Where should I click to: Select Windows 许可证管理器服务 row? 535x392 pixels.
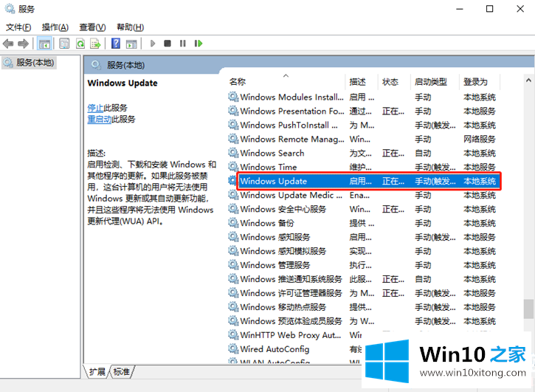pyautogui.click(x=363, y=293)
